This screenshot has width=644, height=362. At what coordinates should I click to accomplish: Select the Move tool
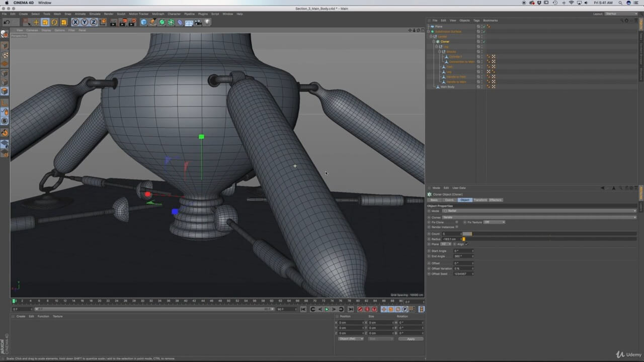36,22
